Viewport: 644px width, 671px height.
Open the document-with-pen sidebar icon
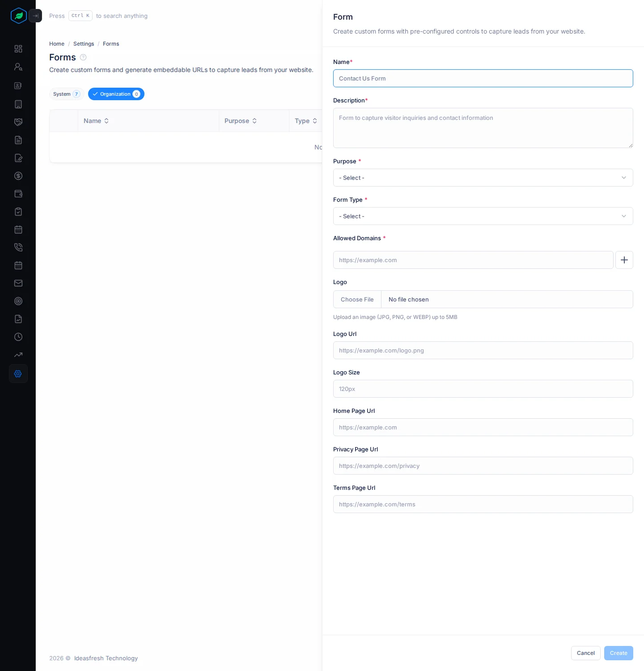pyautogui.click(x=18, y=158)
